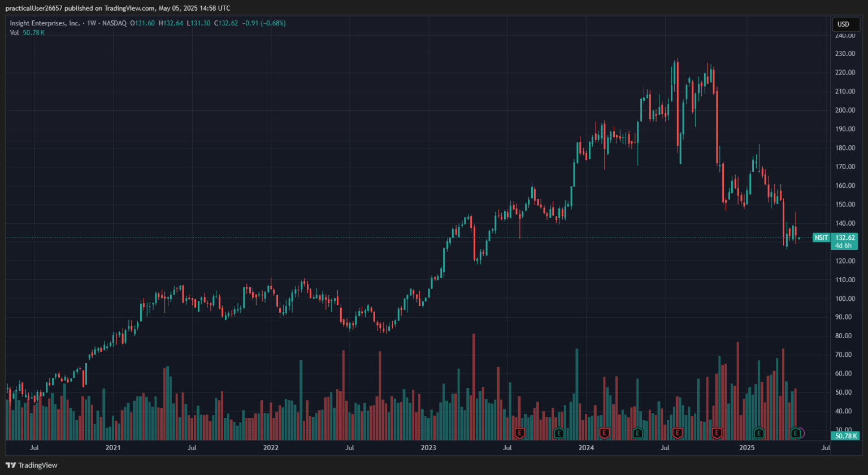This screenshot has height=475, width=868.
Task: Click the green earnings marker just after 2025
Action: (x=759, y=433)
